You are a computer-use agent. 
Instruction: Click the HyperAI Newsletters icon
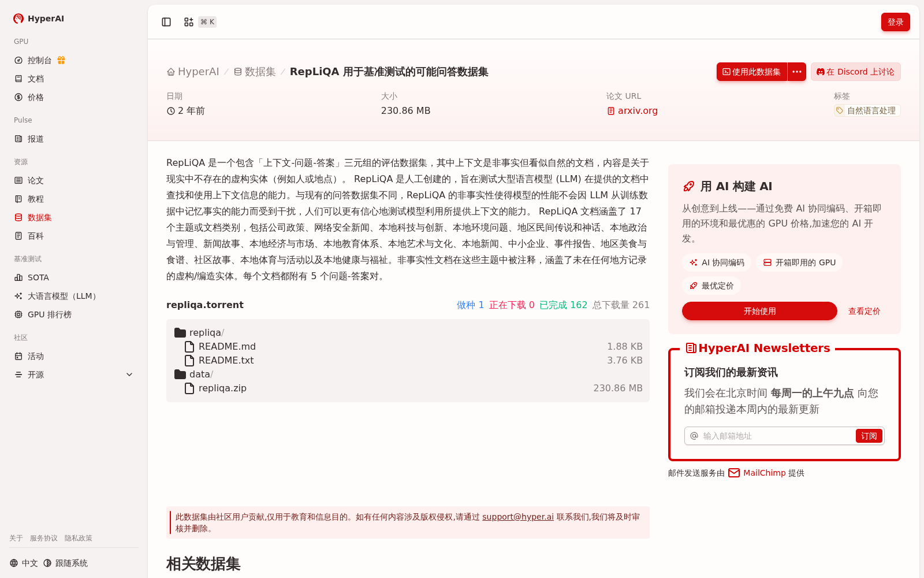point(691,348)
